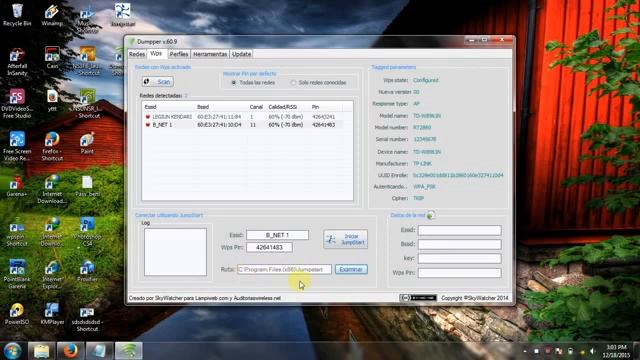This screenshot has width=640, height=360.
Task: Click the Creative Commons license badge
Action: (418, 298)
